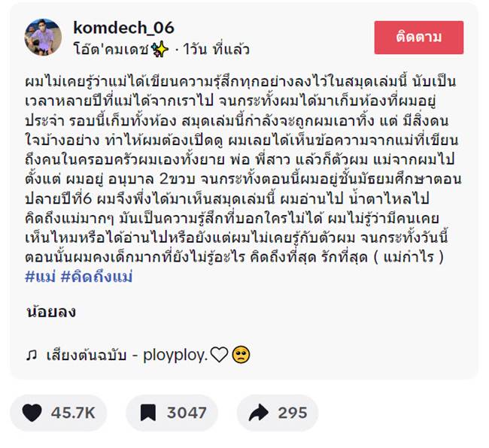The height and width of the screenshot is (448, 489).
Task: Collapse the caption with น้อยลง
Action: click(50, 311)
